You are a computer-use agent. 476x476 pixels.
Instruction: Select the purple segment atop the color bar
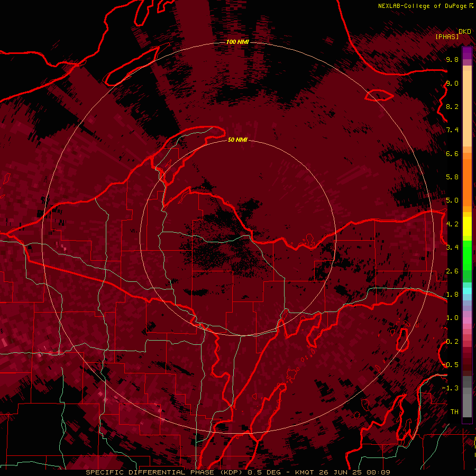pos(467,53)
